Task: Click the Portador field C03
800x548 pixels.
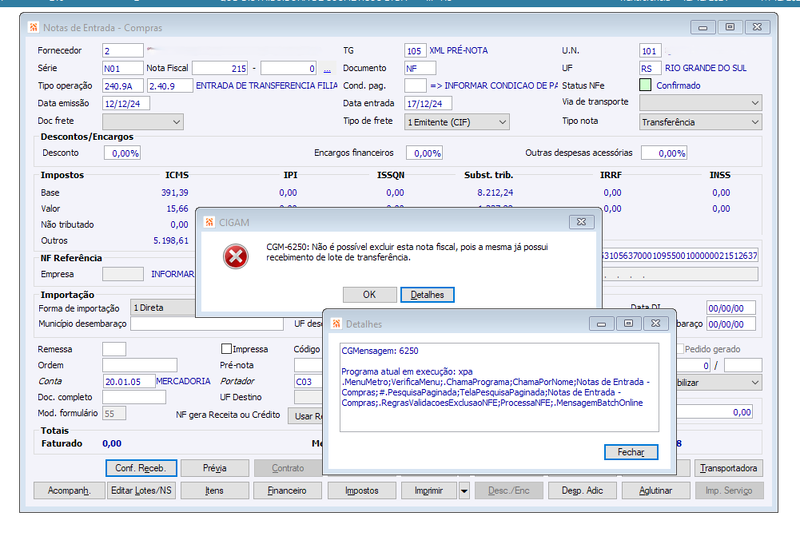Action: [308, 381]
